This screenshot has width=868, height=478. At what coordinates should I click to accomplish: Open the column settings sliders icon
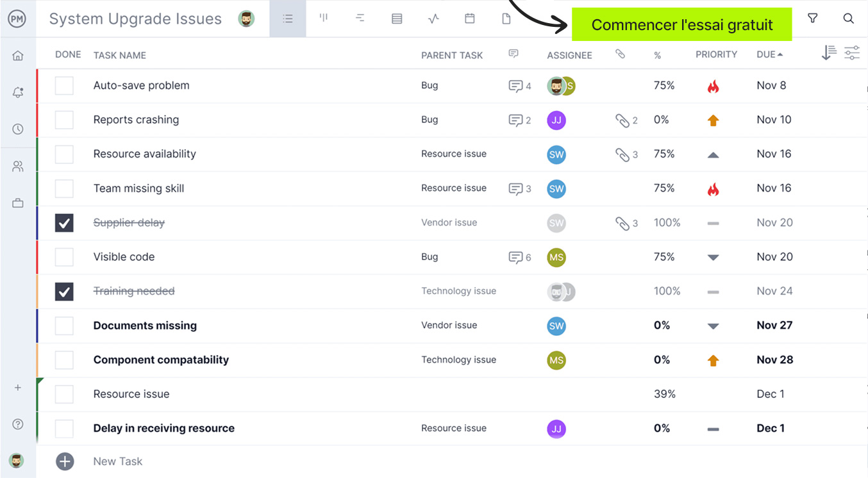(x=851, y=54)
